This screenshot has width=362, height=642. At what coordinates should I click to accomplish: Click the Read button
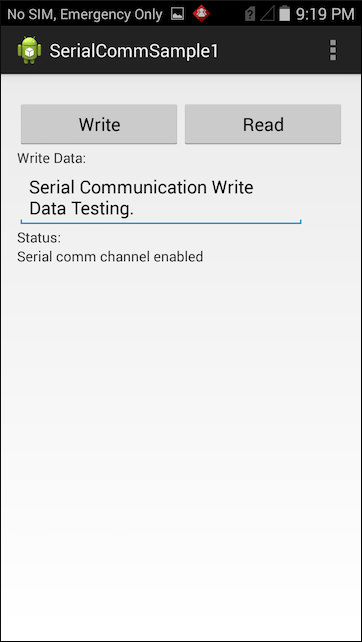coord(263,124)
